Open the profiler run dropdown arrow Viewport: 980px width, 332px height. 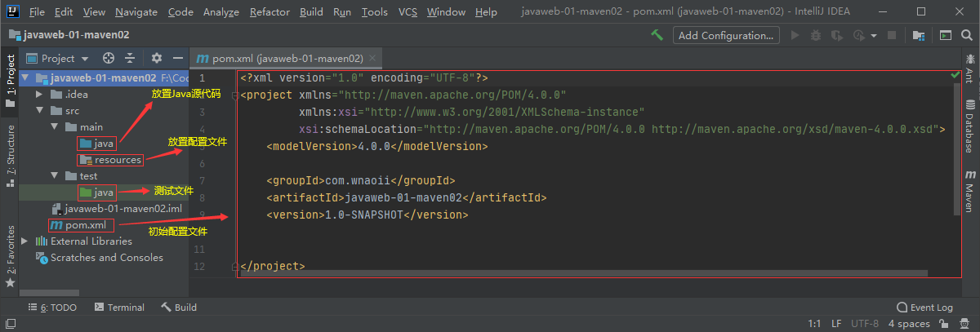point(873,36)
